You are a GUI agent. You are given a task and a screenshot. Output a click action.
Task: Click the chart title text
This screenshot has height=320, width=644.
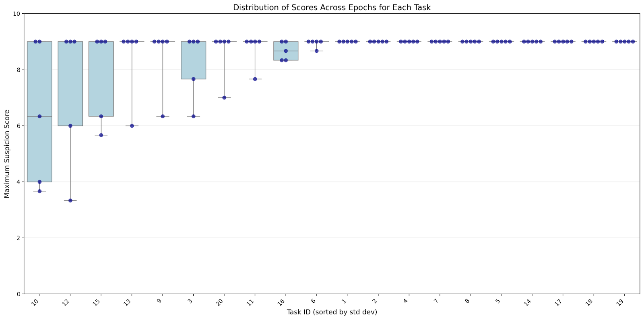(x=332, y=7)
